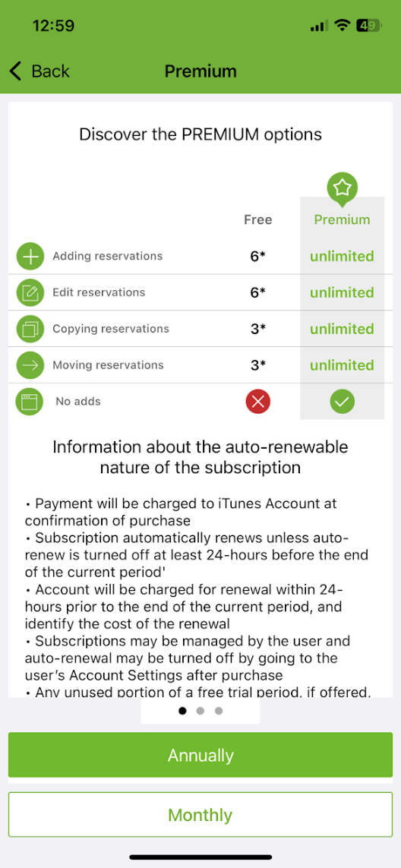Viewport: 401px width, 868px height.
Task: Select the third page indicator dot
Action: 218,711
